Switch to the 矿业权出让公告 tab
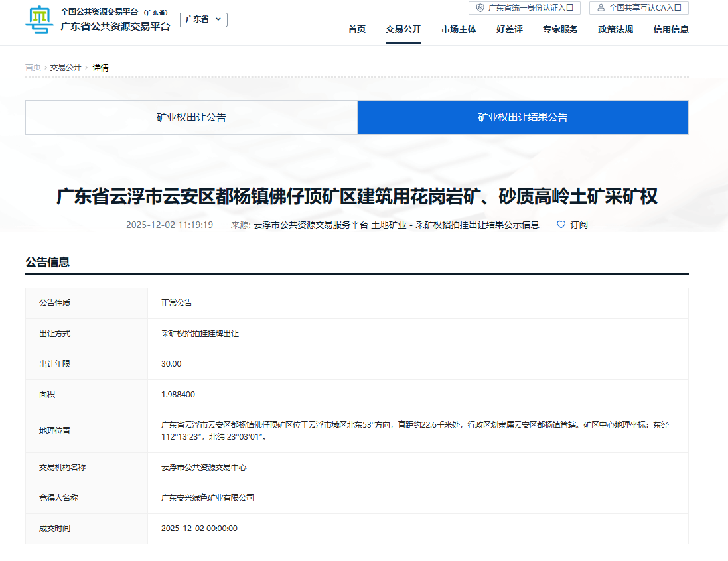The image size is (728, 561). click(191, 117)
